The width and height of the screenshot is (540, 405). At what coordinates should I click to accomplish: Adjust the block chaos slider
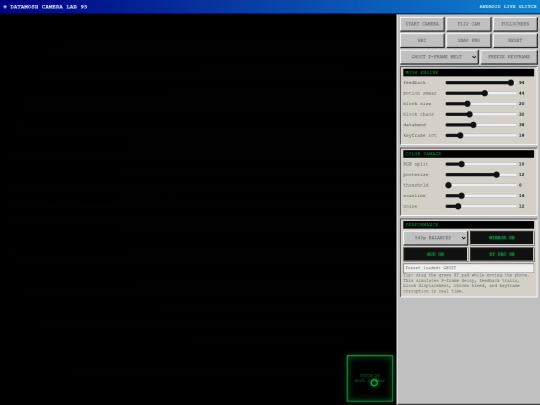tap(481, 114)
